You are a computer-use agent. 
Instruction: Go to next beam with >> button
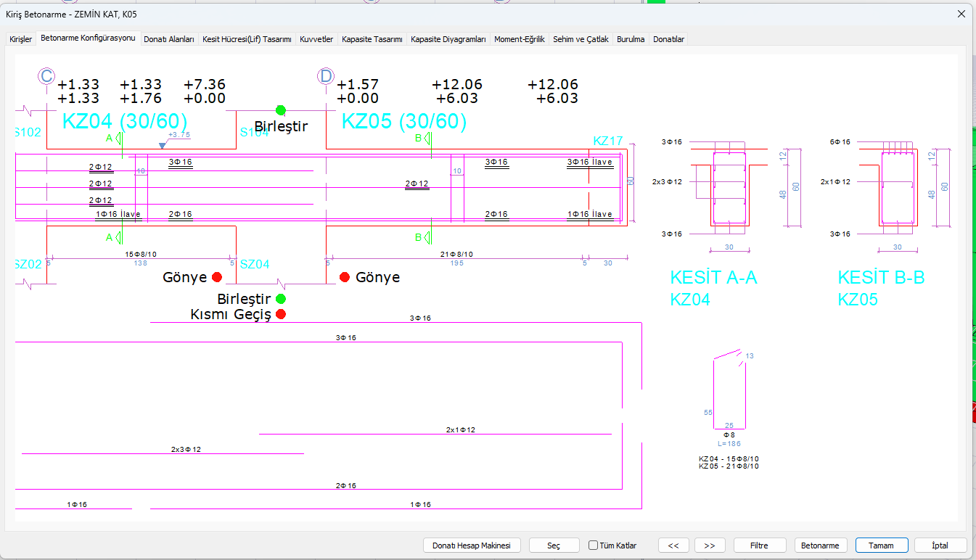point(710,545)
